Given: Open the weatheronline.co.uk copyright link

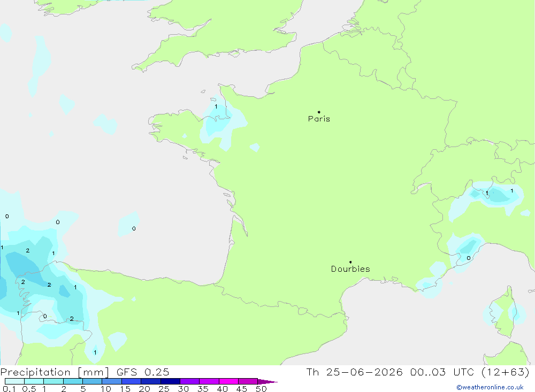Looking at the screenshot, I should tap(490, 387).
